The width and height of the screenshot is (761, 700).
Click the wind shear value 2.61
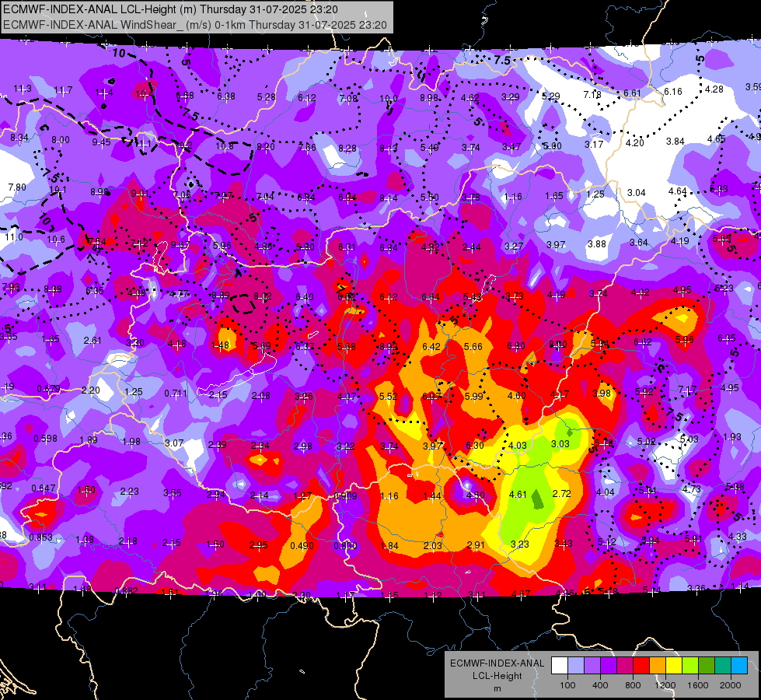[93, 340]
